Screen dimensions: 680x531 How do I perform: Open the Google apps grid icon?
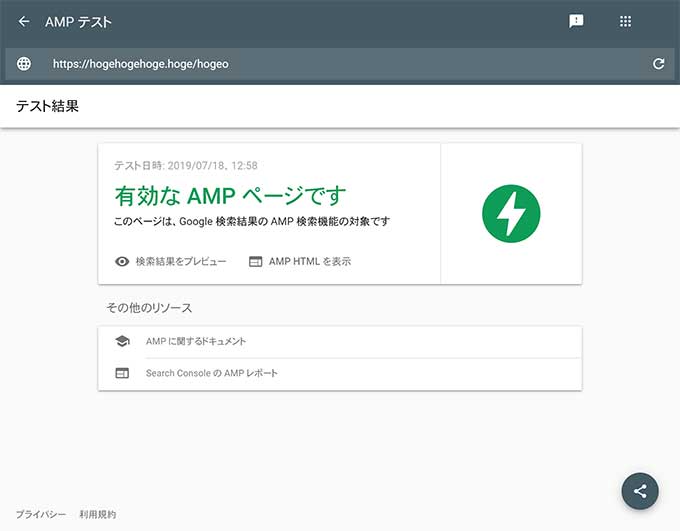pyautogui.click(x=625, y=21)
